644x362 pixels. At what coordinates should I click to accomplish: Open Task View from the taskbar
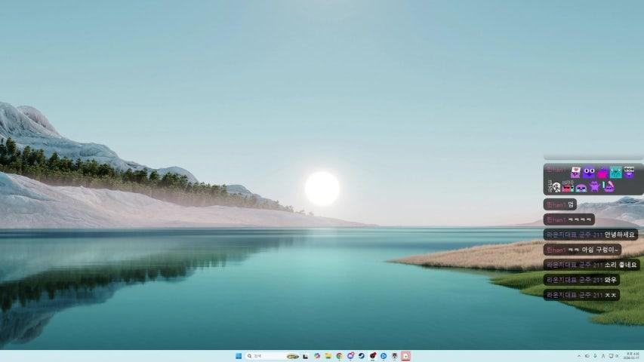tap(305, 356)
